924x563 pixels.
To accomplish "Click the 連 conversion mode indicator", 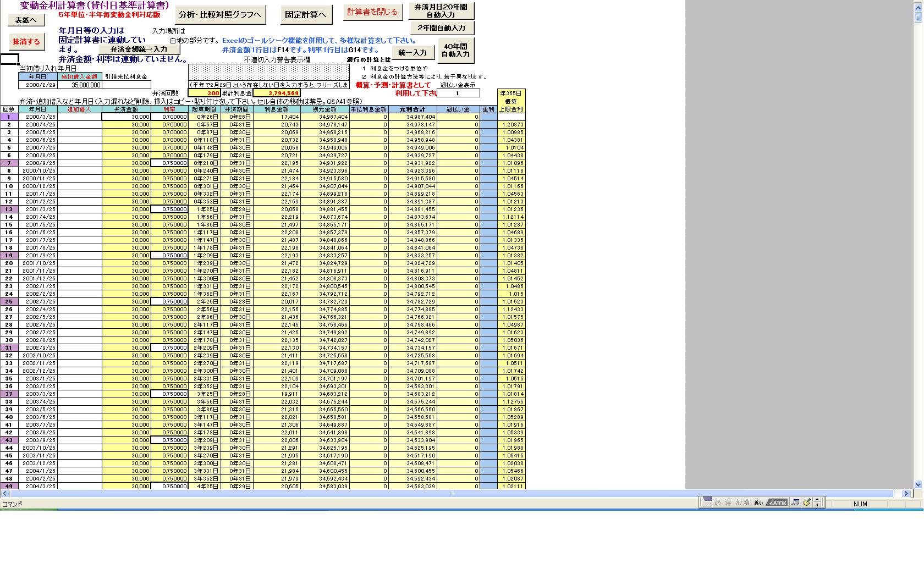I will pyautogui.click(x=728, y=503).
